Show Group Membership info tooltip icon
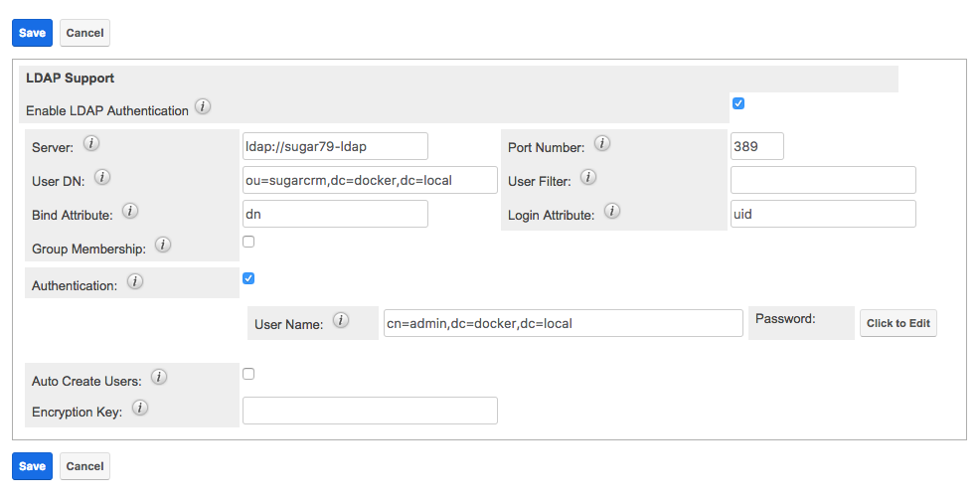Image resolution: width=980 pixels, height=503 pixels. [163, 245]
